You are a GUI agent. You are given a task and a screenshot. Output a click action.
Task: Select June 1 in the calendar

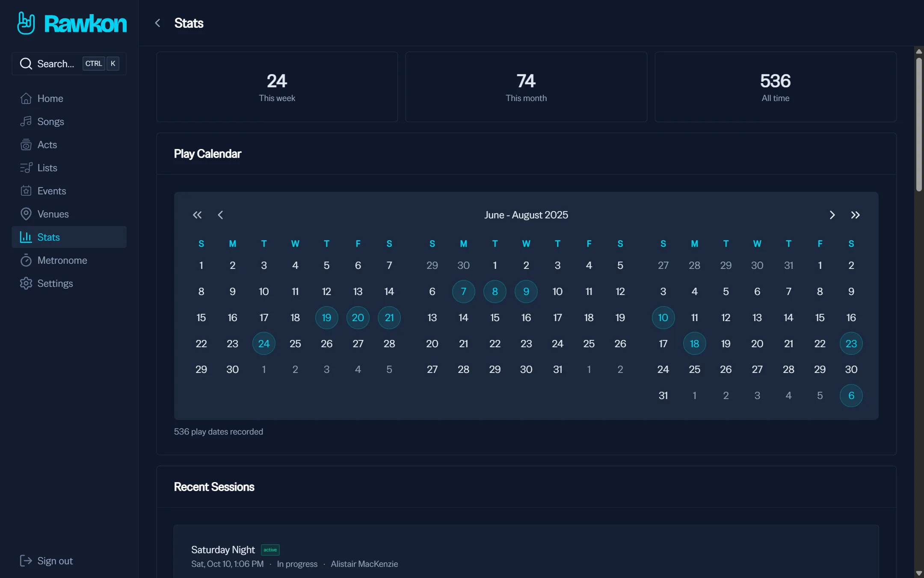coord(201,265)
